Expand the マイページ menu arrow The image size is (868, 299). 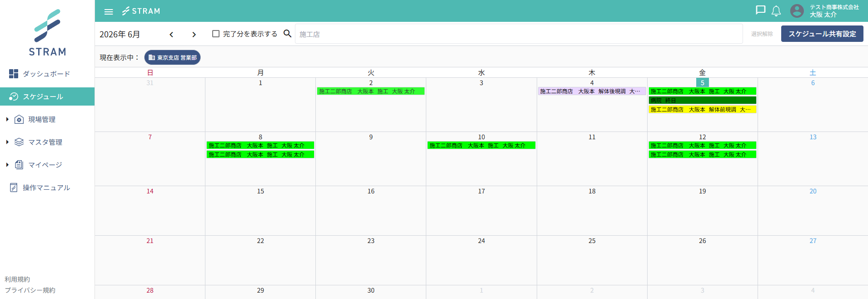pyautogui.click(x=7, y=165)
